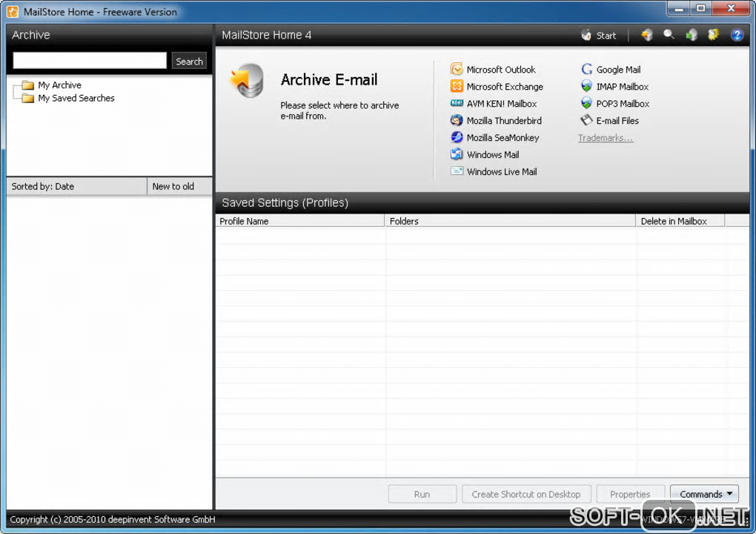Viewport: 756px width, 534px height.
Task: Click the copyright deepinvent Software GmbH text
Action: (x=113, y=519)
